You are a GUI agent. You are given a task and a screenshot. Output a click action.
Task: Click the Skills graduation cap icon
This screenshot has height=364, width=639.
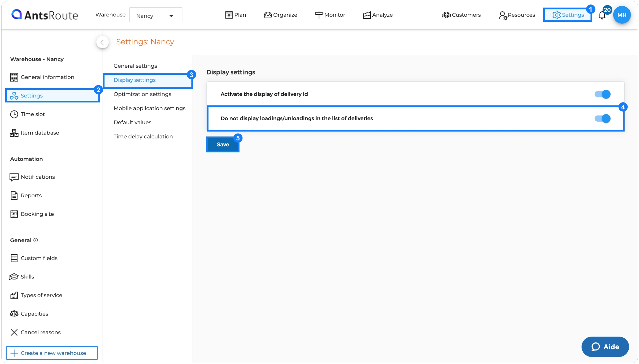(x=14, y=277)
